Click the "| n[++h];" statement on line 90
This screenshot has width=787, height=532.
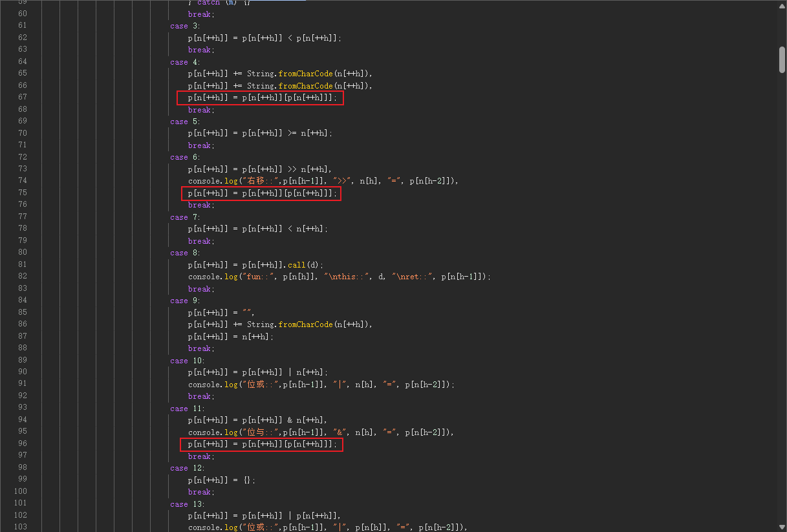coord(258,372)
